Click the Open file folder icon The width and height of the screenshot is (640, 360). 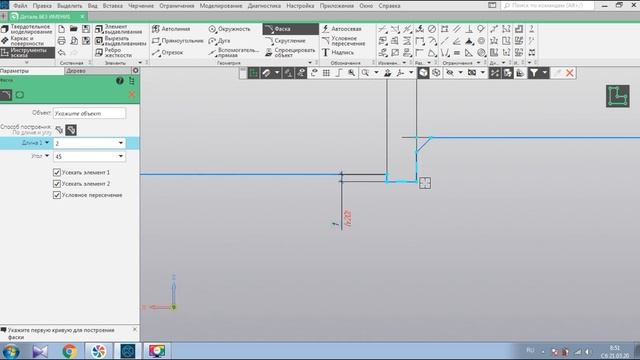pyautogui.click(x=73, y=29)
